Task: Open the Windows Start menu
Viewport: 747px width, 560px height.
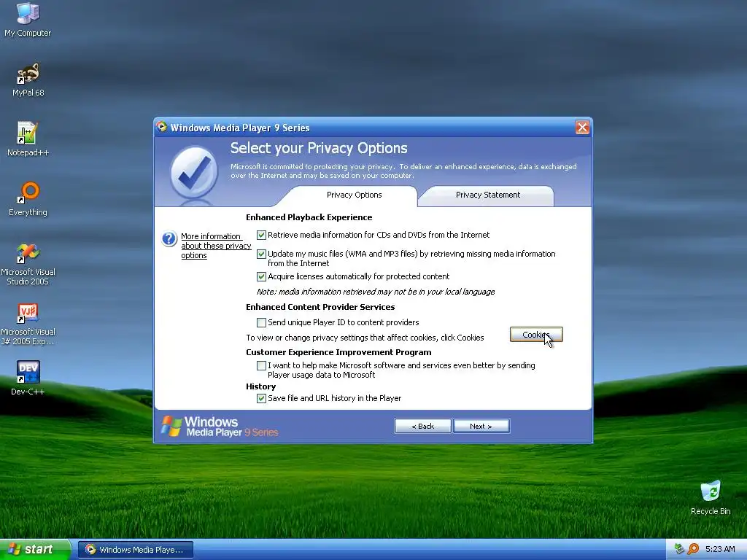Action: (35, 549)
